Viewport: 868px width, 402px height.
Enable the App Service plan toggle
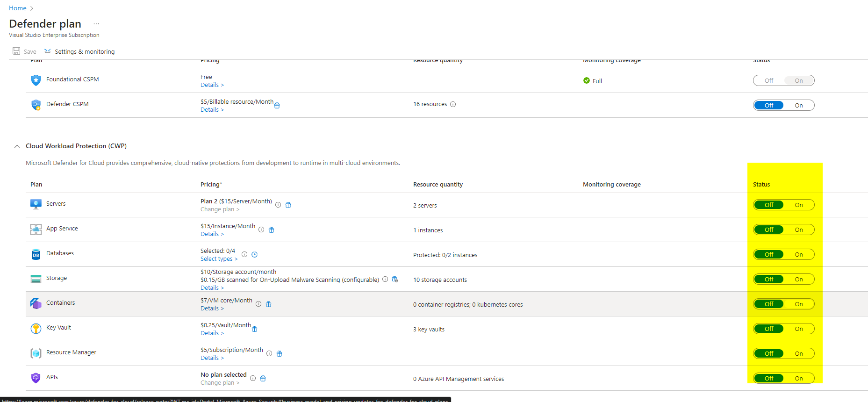pyautogui.click(x=799, y=230)
